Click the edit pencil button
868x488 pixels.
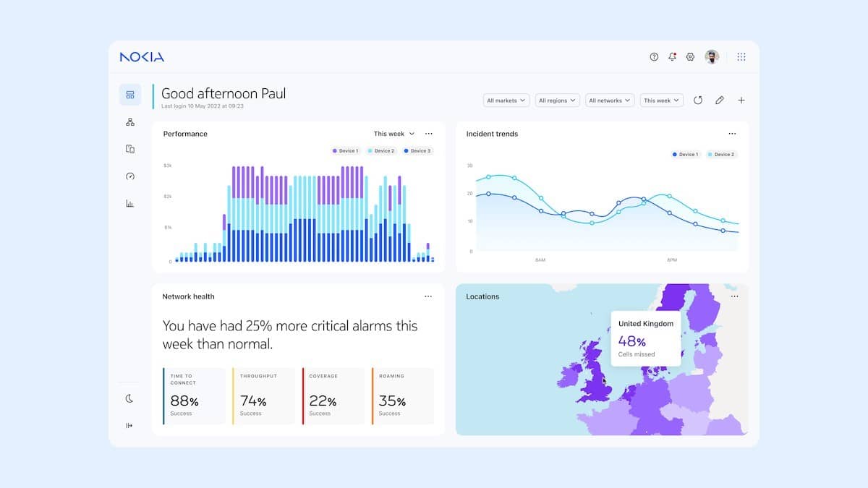pyautogui.click(x=720, y=100)
